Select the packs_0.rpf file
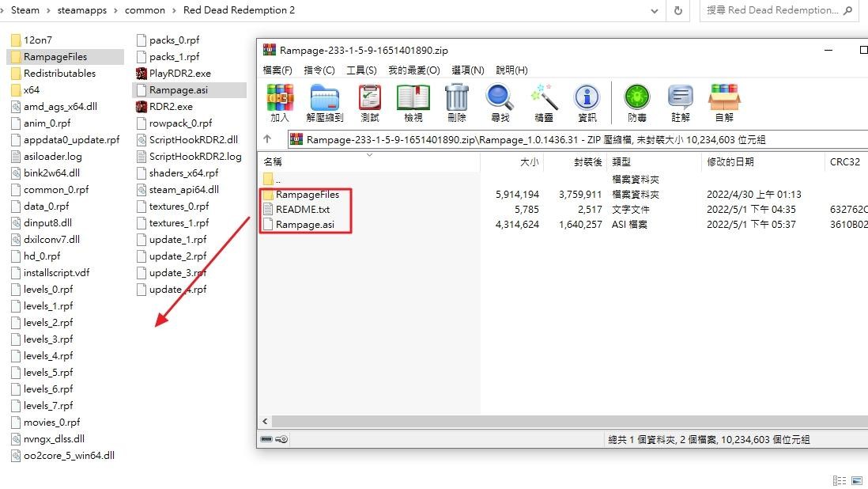Viewport: 868px width, 489px height. (x=168, y=40)
